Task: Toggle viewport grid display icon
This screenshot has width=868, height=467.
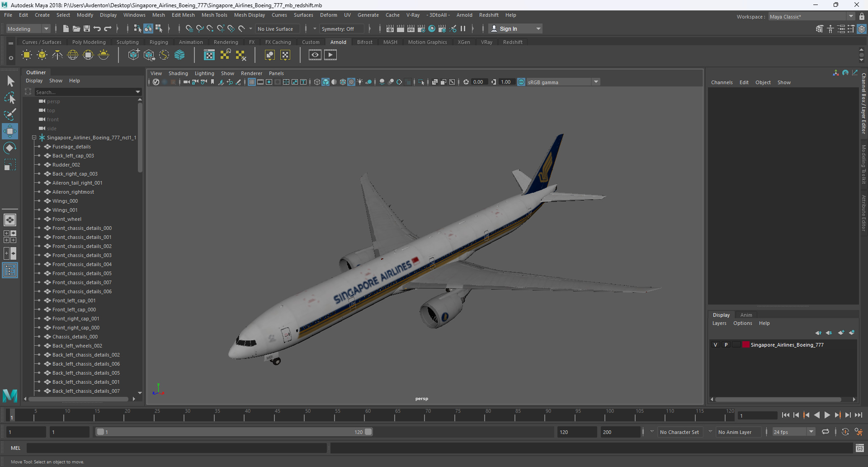Action: point(252,82)
